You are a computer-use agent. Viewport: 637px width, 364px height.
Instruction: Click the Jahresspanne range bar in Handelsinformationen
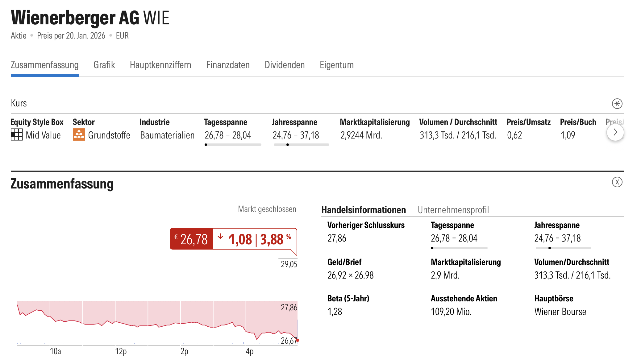563,248
